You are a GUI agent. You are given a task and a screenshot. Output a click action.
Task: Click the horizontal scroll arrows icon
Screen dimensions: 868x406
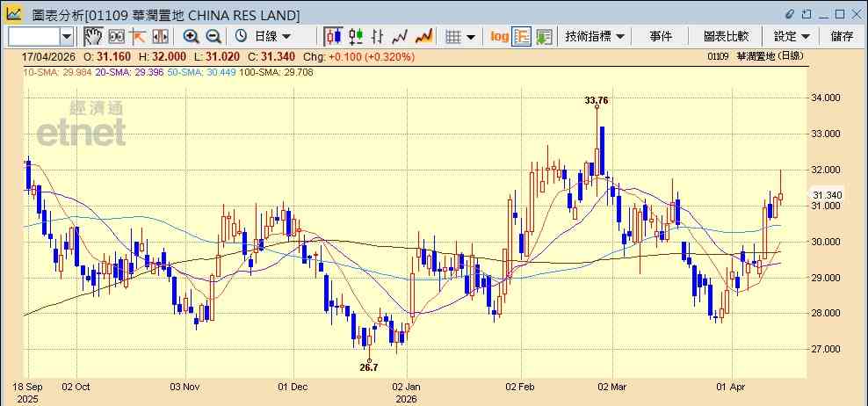pyautogui.click(x=159, y=37)
